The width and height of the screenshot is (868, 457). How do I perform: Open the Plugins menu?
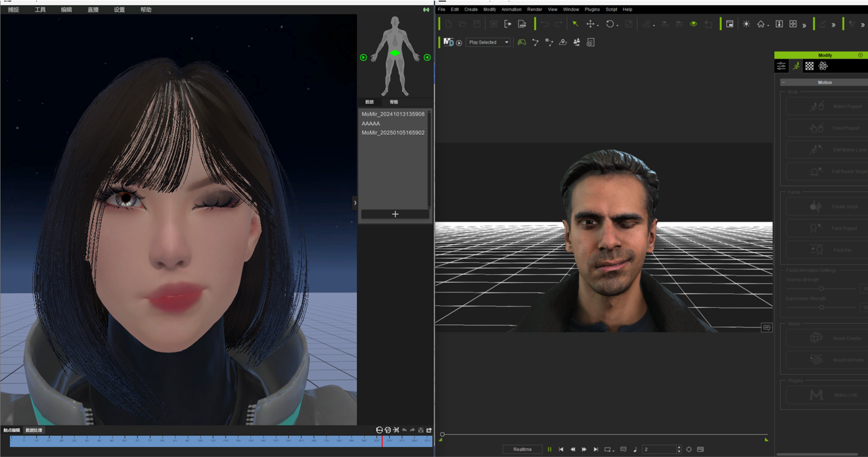point(591,10)
